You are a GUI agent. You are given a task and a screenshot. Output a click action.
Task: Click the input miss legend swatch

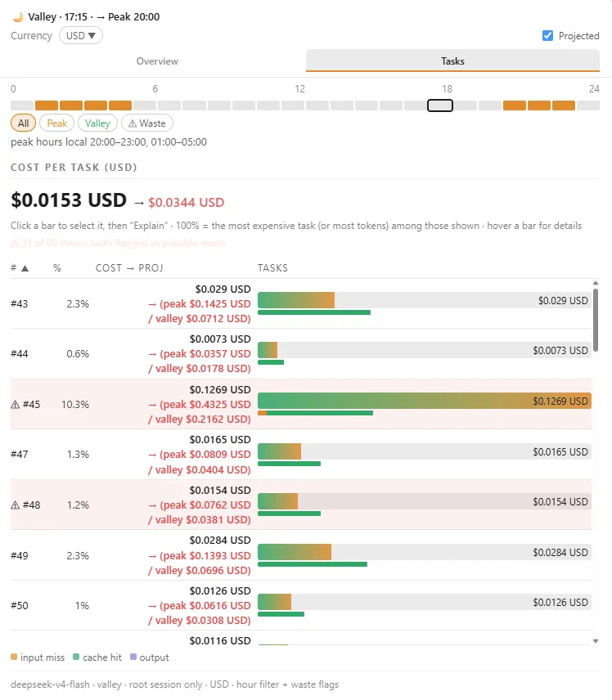click(14, 657)
